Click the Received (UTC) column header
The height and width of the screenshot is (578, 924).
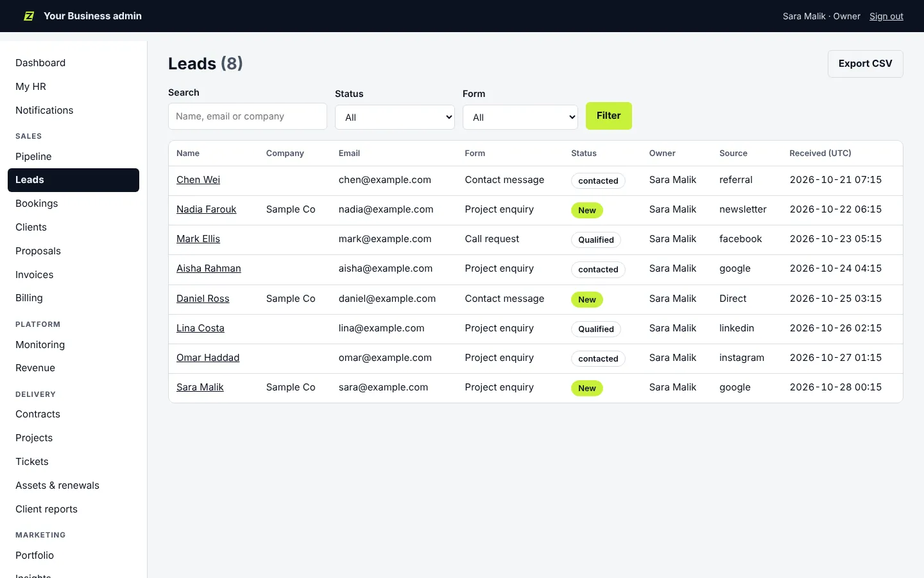[x=820, y=153]
